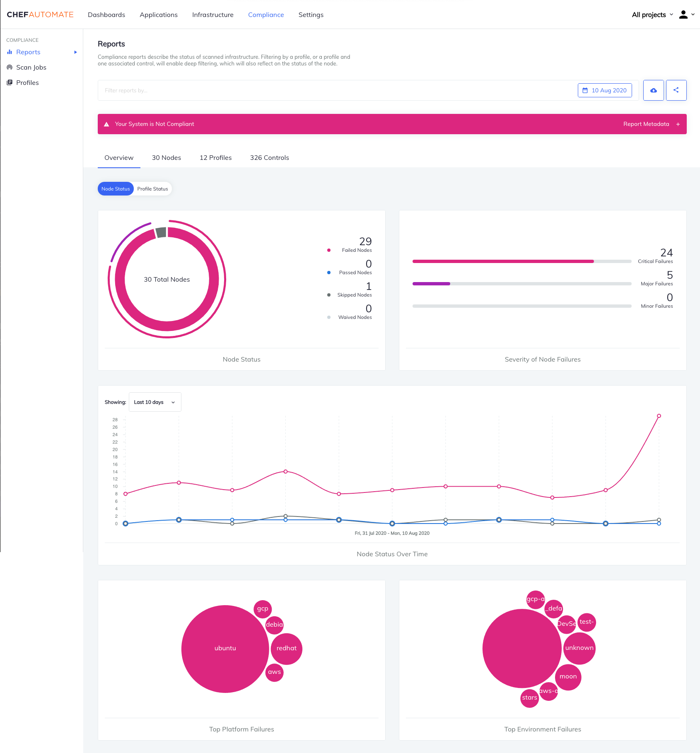Click the Reports bar chart icon in sidebar
Viewport: 700px width, 753px height.
coord(10,52)
